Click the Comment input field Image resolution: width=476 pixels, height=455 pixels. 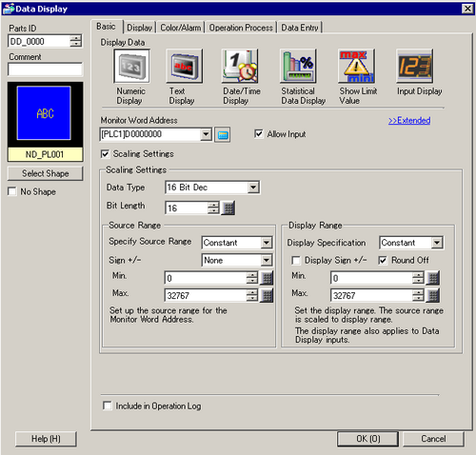coord(45,69)
